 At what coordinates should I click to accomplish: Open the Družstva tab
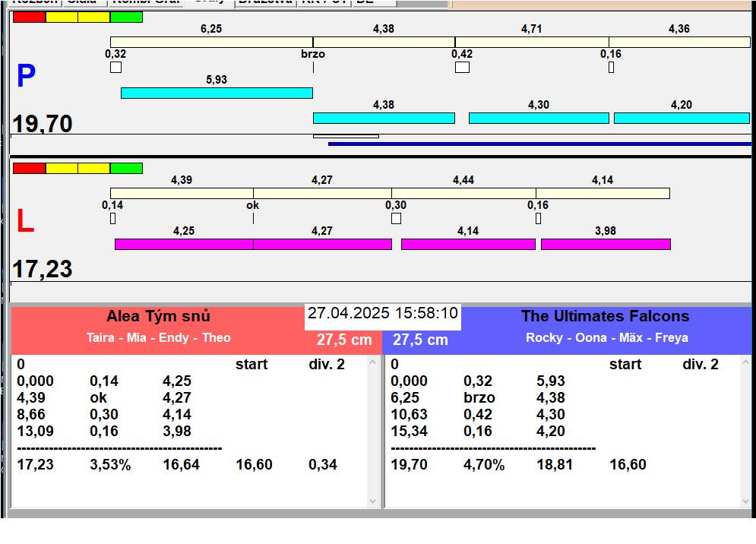click(x=264, y=2)
